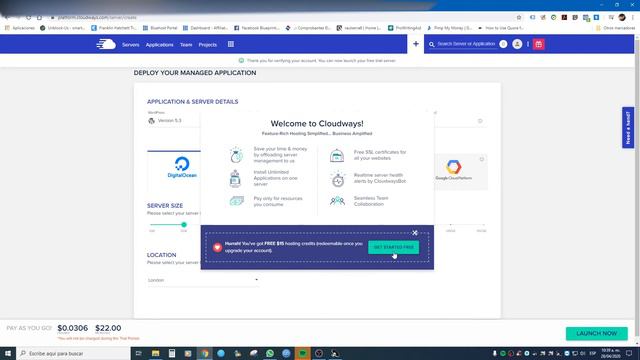Click the Google Cloud info icon
This screenshot has width=640, height=360.
(x=482, y=159)
